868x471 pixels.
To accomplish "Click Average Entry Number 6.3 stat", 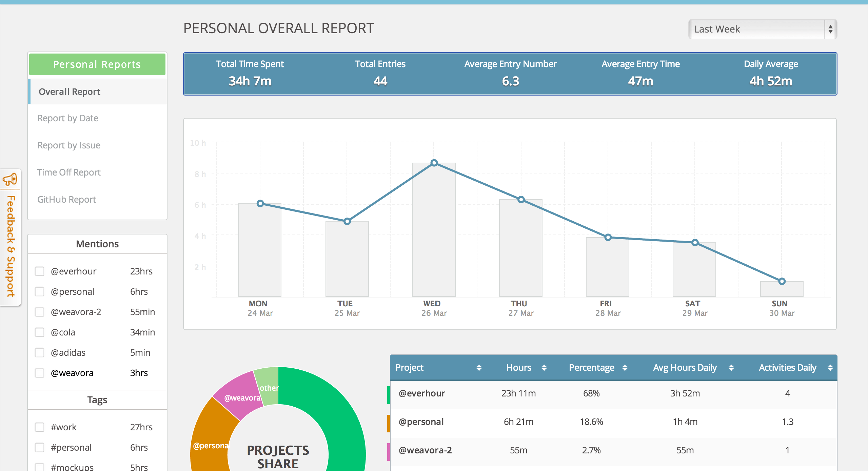I will pyautogui.click(x=510, y=74).
